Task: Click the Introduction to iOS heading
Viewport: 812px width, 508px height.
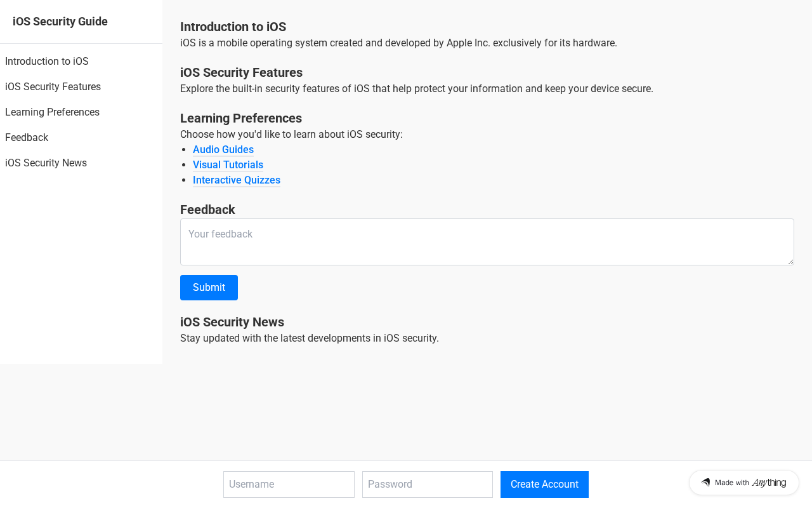Action: coord(233,27)
